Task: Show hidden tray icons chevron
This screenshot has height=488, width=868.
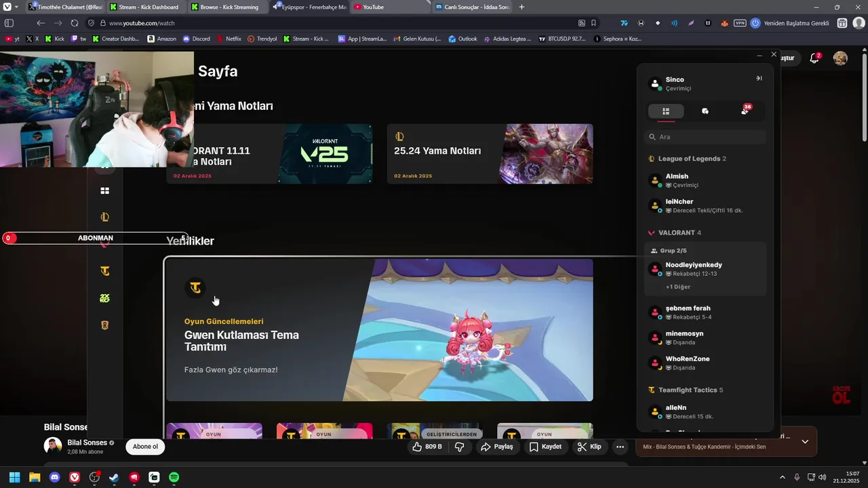Action: [x=782, y=477]
